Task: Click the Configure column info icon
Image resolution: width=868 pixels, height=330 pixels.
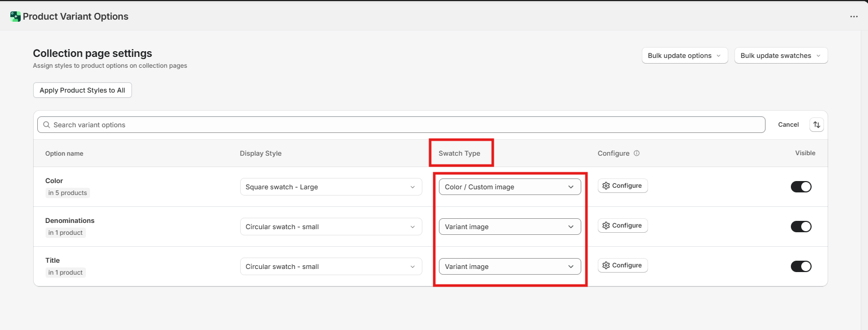Action: coord(637,153)
